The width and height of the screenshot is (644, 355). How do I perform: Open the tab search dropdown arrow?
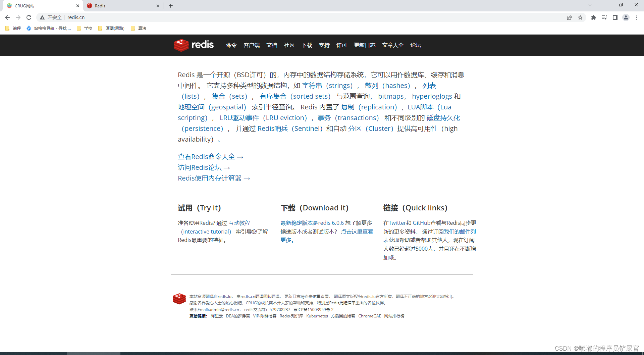tap(590, 5)
